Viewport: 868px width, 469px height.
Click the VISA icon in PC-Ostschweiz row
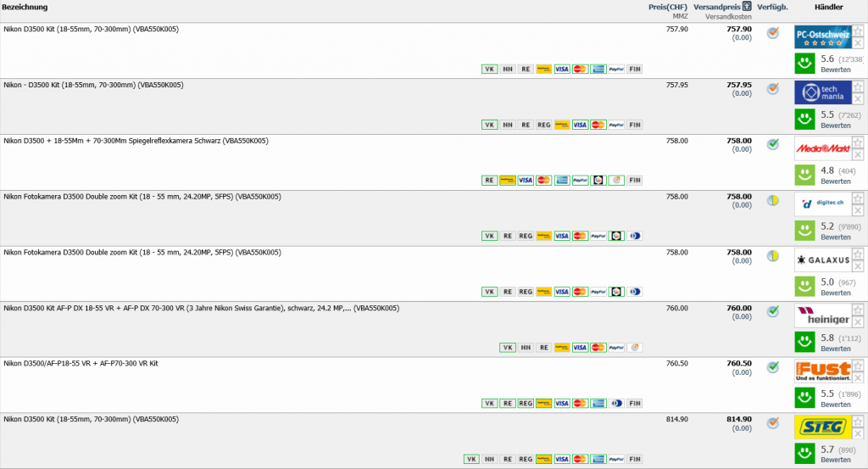click(x=561, y=70)
